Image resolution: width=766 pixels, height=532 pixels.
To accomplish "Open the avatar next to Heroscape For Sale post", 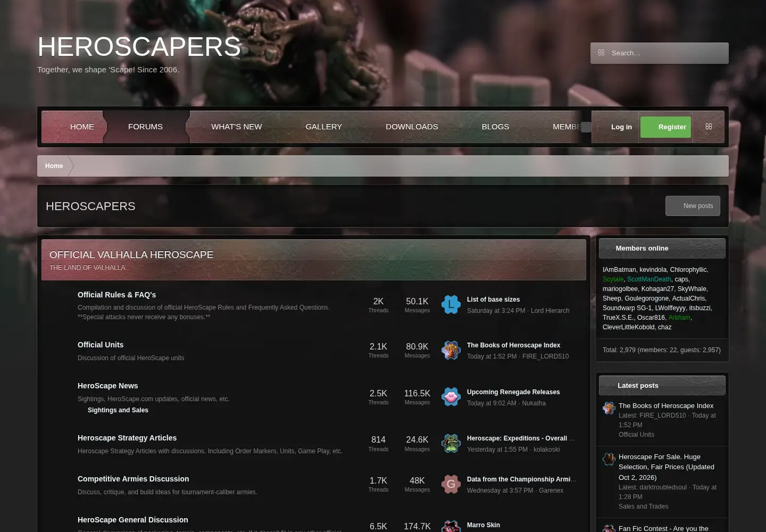I will [x=609, y=459].
